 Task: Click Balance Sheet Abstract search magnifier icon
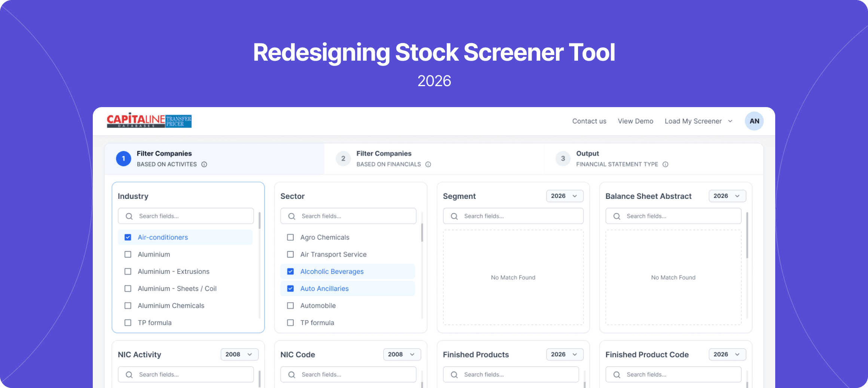click(x=617, y=216)
